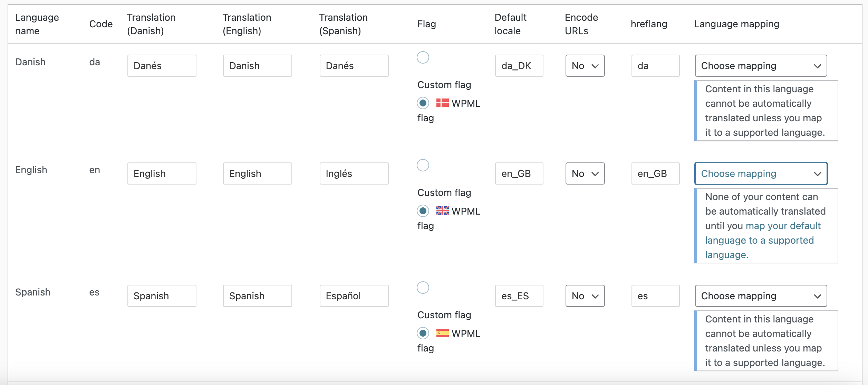Edit Danish translation field for Danish row
Image resolution: width=868 pixels, height=385 pixels.
[x=162, y=66]
